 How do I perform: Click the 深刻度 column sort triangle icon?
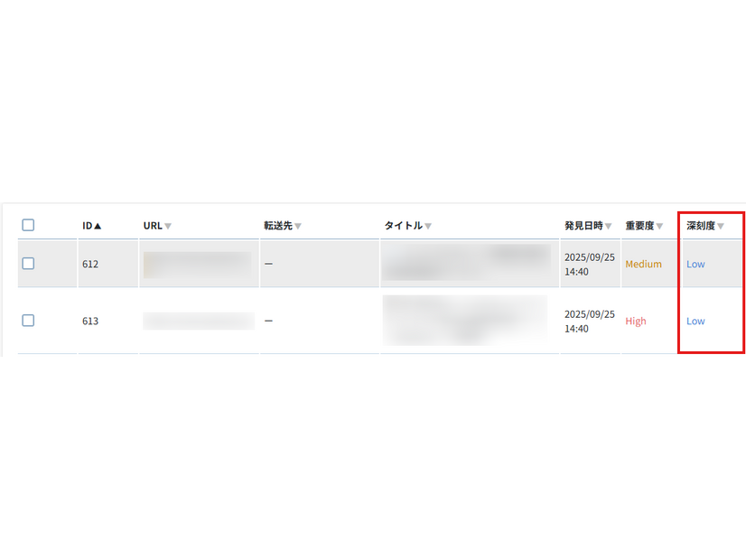(x=721, y=226)
